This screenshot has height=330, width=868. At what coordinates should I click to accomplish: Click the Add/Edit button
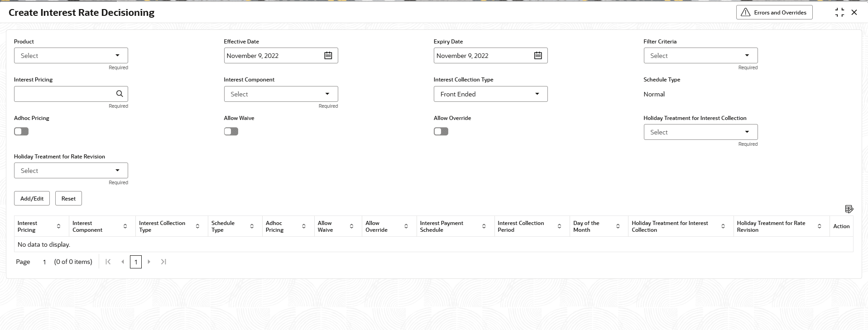[x=32, y=198]
